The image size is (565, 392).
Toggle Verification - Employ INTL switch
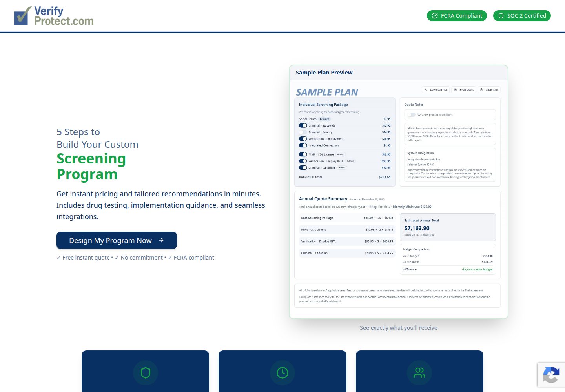click(x=303, y=161)
